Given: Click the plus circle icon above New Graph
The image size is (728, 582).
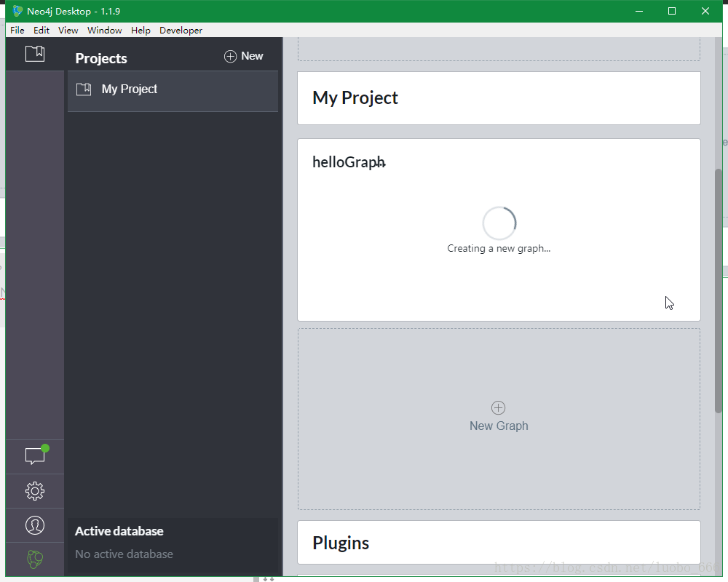Looking at the screenshot, I should (498, 408).
